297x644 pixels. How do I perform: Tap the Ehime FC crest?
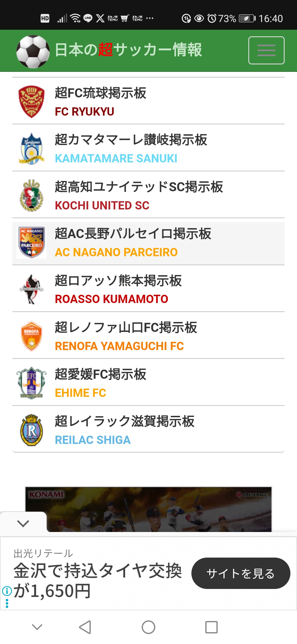[x=31, y=383]
